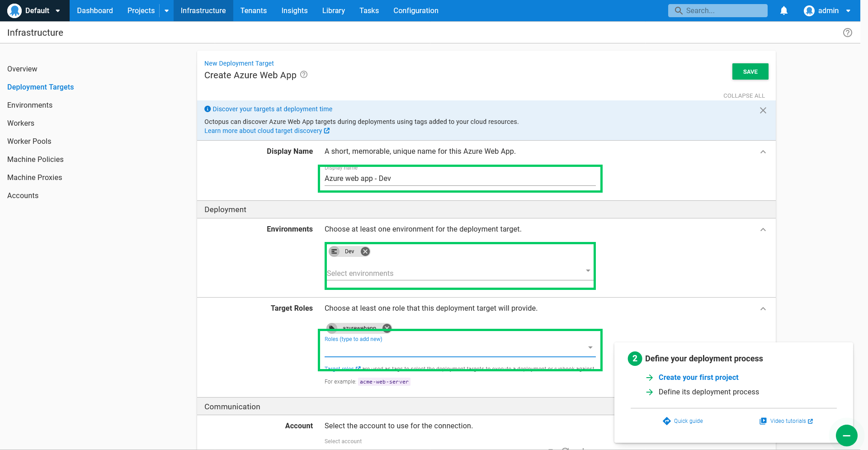868x450 pixels.
Task: Edit the Display name field
Action: [460, 178]
